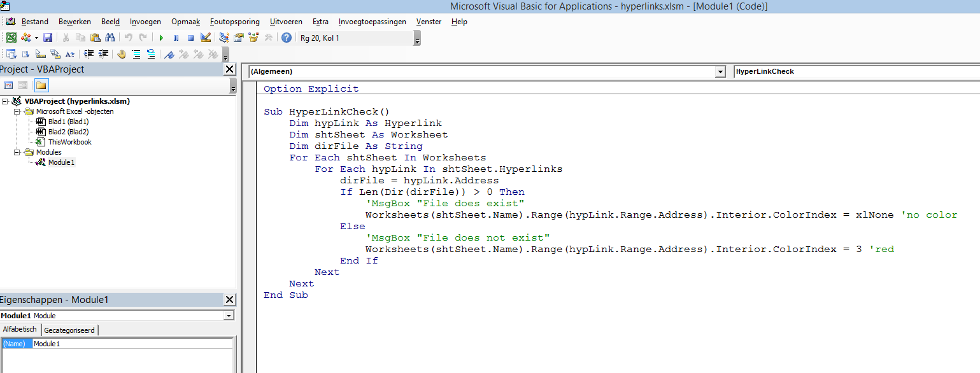Screen dimensions: 980x373
Task: Open the Foutopsporing menu
Action: click(234, 22)
